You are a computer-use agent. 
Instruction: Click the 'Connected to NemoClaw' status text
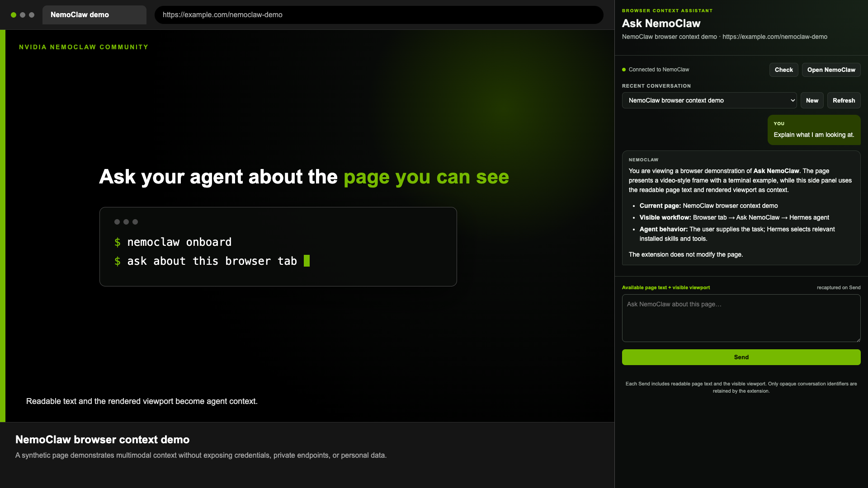click(659, 70)
